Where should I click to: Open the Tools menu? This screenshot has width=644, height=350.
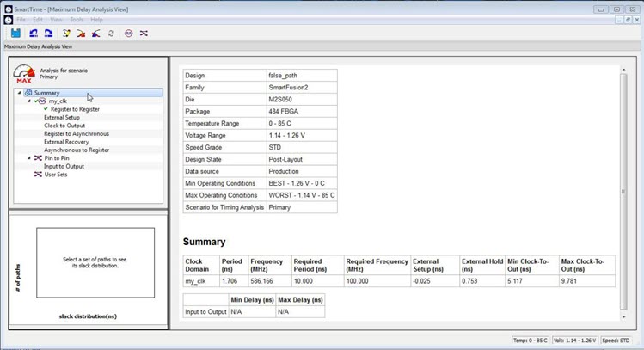click(77, 19)
